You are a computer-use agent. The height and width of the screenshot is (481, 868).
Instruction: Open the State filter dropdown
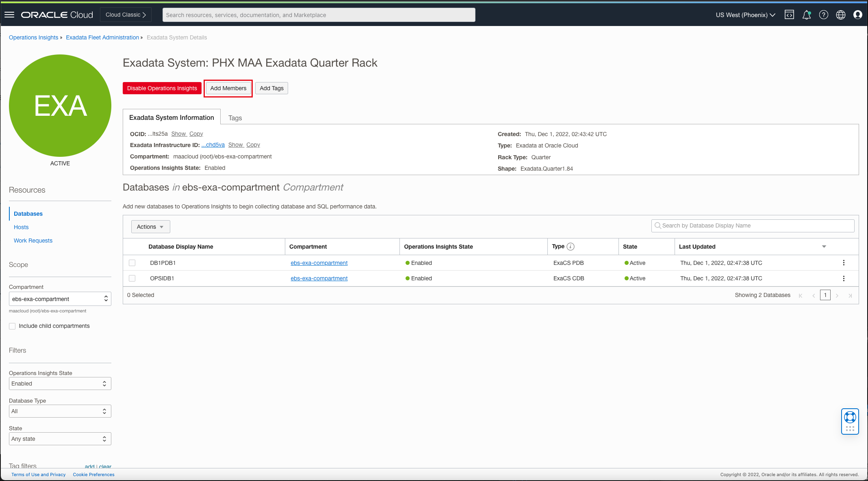click(x=60, y=439)
